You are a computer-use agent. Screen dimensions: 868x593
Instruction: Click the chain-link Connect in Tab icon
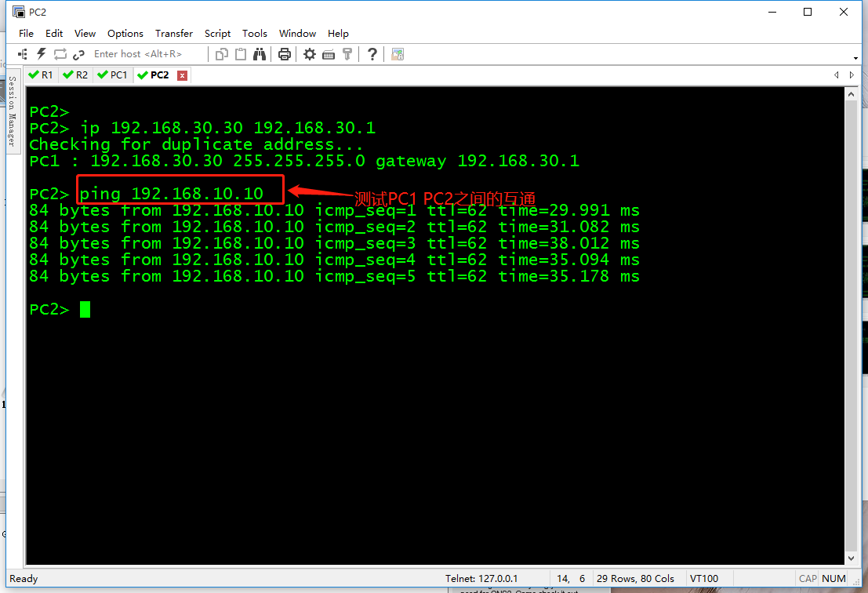(x=78, y=54)
